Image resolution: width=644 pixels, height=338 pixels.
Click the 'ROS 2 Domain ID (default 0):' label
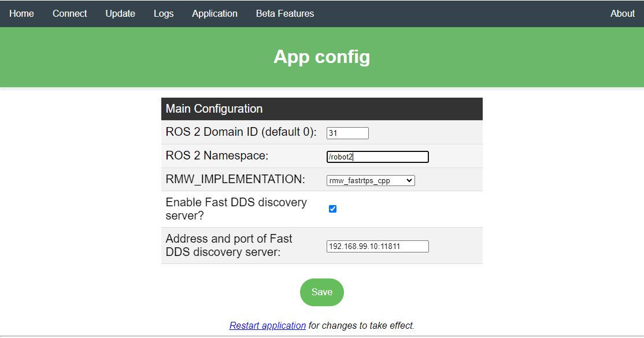pyautogui.click(x=241, y=132)
